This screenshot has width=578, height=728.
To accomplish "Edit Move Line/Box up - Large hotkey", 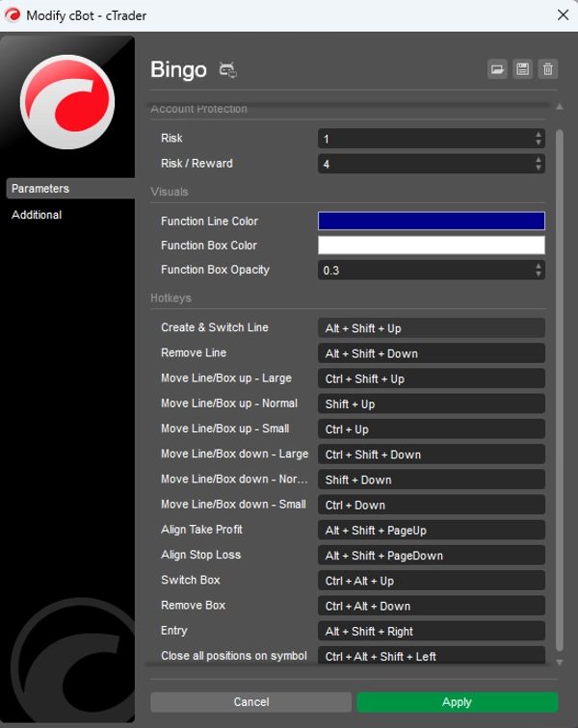I will (432, 378).
